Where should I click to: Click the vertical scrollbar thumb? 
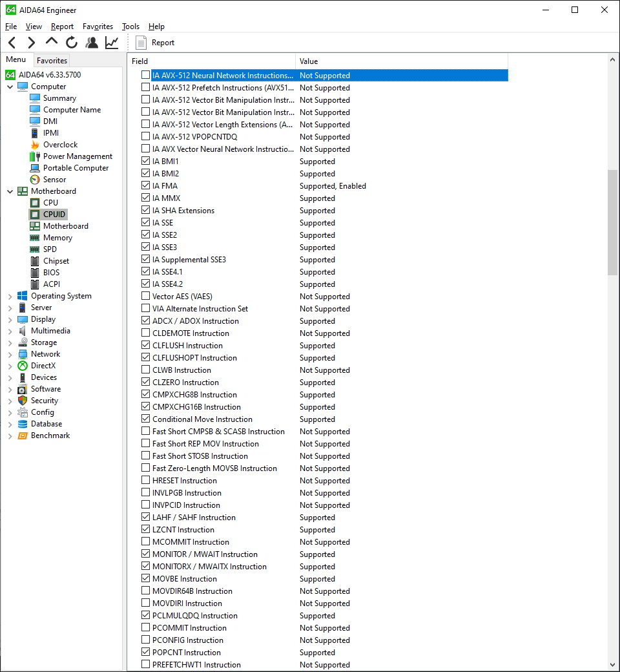[x=612, y=222]
